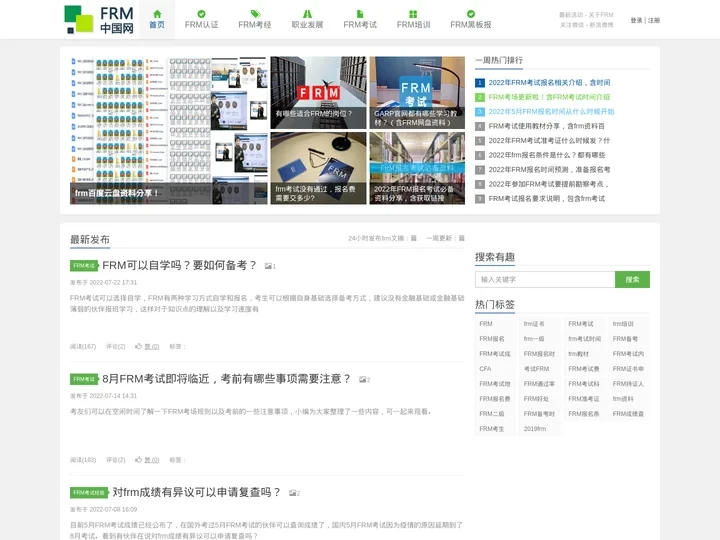Click thumbs-up icon on 8月FRM考试即将临近 post
Viewport: 720px width, 540px height.
(138, 460)
